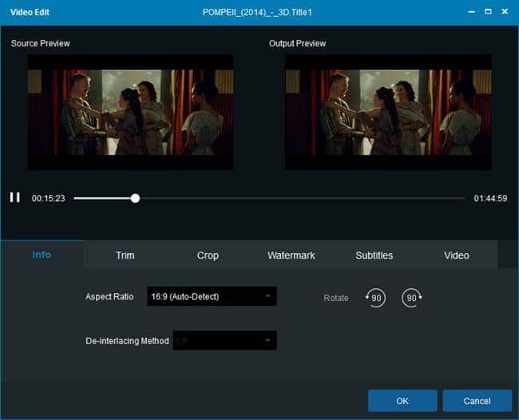Pause the video preview playback
Screen dimensions: 519x420
click(15, 197)
